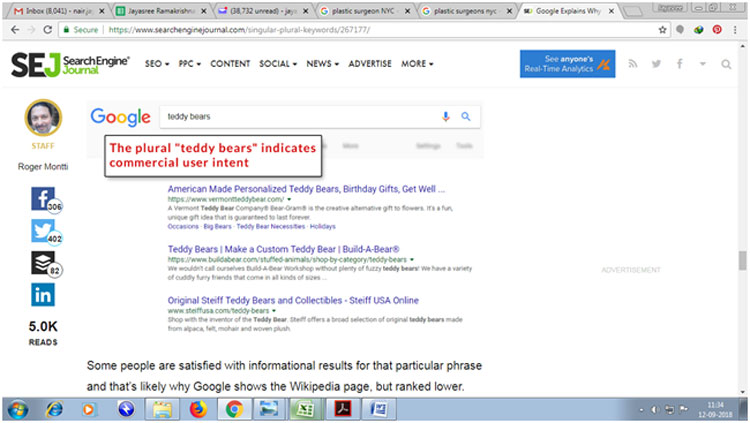Share article on Twitter (402)
This screenshot has width=750, height=423.
(44, 231)
